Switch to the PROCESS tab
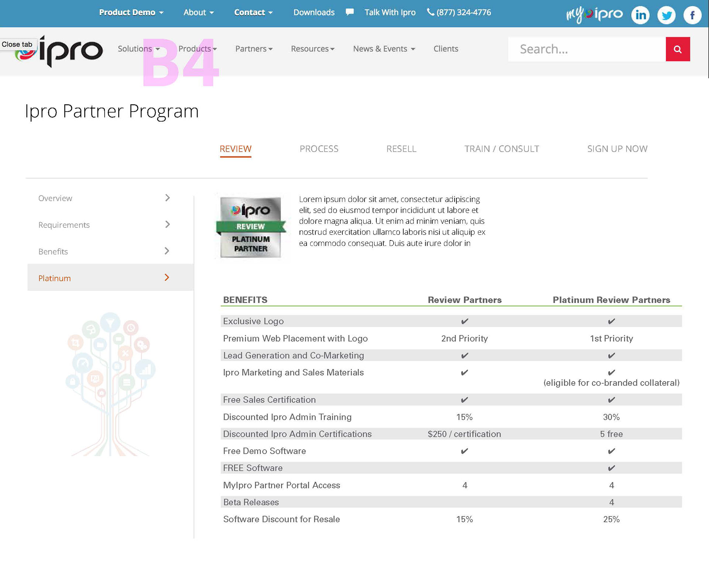The image size is (709, 588). point(319,149)
